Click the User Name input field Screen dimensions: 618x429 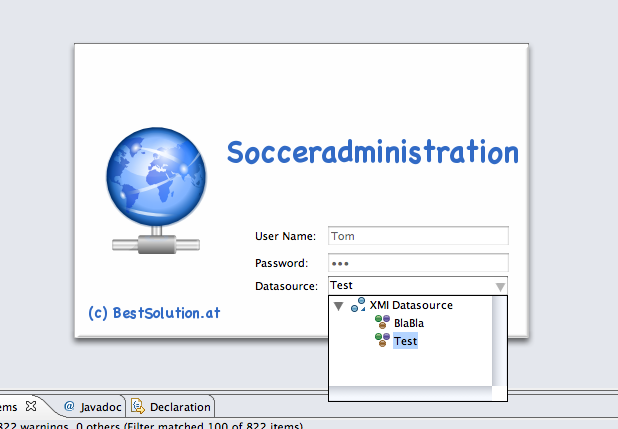click(x=418, y=236)
